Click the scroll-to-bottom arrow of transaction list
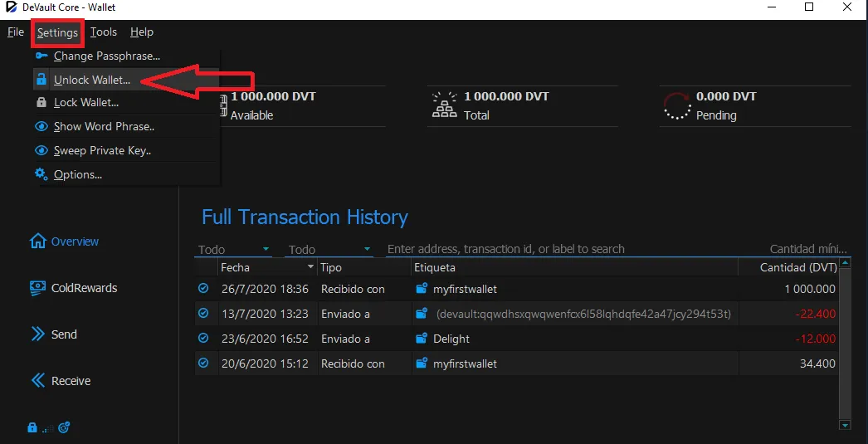The image size is (868, 444). coord(845,425)
